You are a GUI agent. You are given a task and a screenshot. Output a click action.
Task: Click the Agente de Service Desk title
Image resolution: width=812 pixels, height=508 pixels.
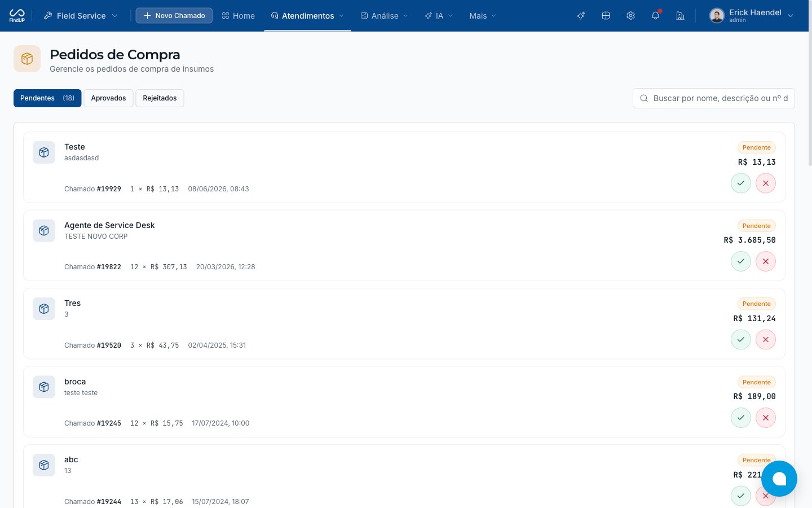pyautogui.click(x=109, y=225)
